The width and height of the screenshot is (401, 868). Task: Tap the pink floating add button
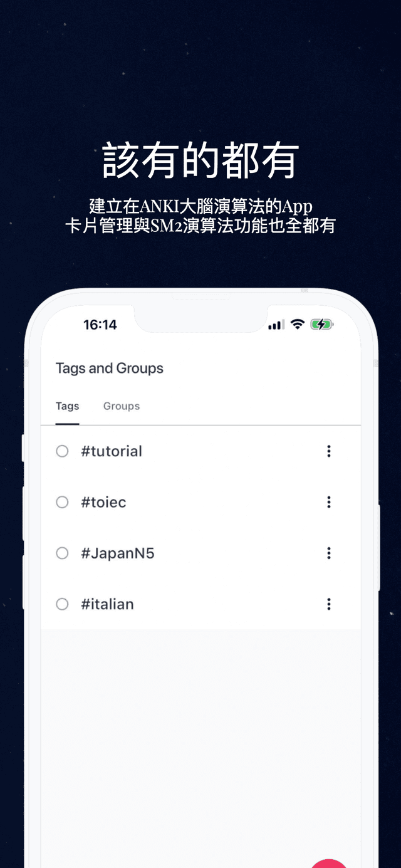[330, 864]
